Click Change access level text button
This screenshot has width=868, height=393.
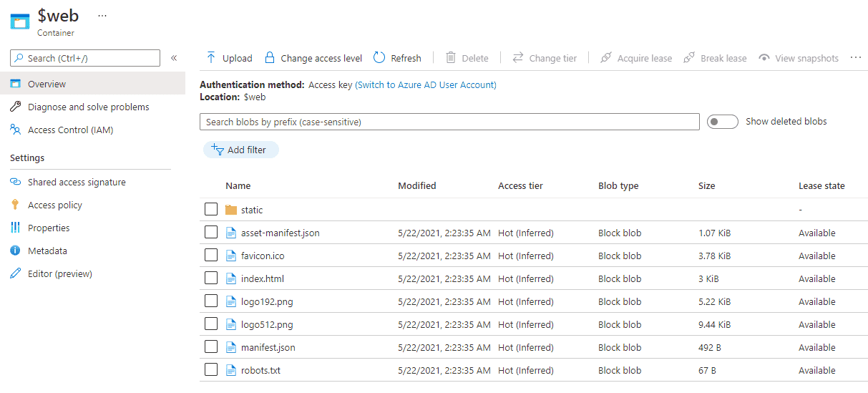point(321,59)
